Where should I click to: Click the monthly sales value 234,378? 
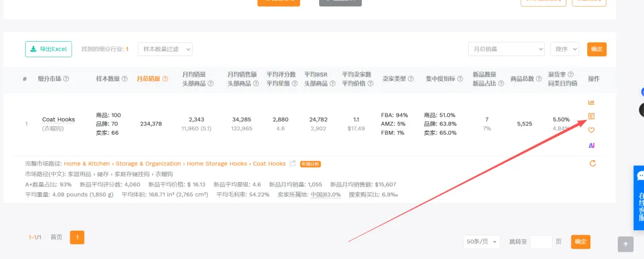pyautogui.click(x=151, y=124)
